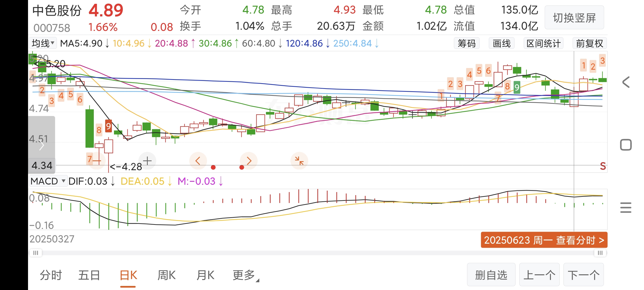The width and height of the screenshot is (644, 290).
Task: Toggle the 筹码 chip distribution view
Action: pyautogui.click(x=467, y=43)
